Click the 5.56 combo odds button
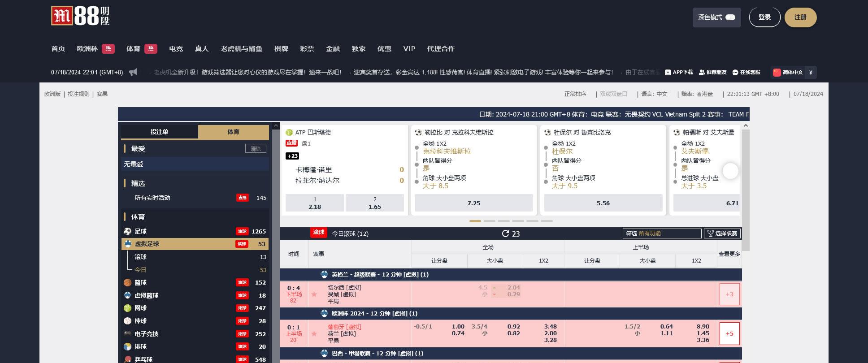The image size is (868, 363). coord(603,203)
